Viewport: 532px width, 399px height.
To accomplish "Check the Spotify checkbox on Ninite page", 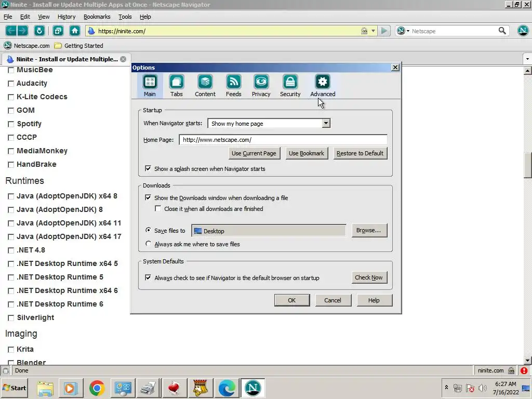I will pyautogui.click(x=11, y=124).
